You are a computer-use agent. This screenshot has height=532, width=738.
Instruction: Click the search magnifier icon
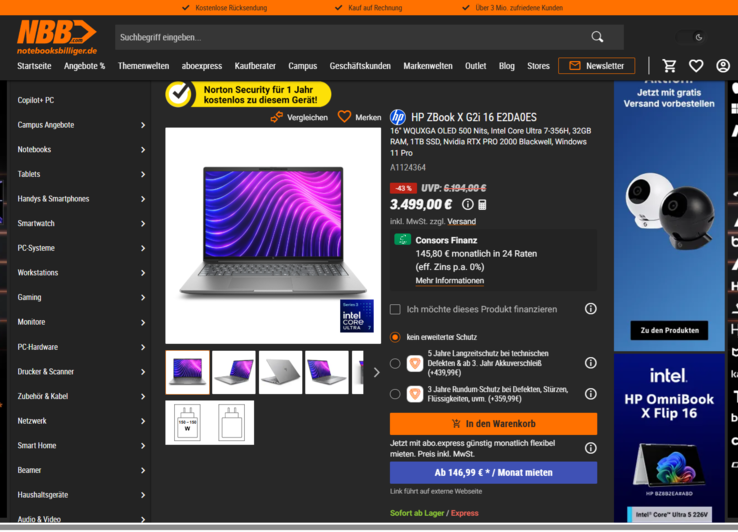coord(597,37)
